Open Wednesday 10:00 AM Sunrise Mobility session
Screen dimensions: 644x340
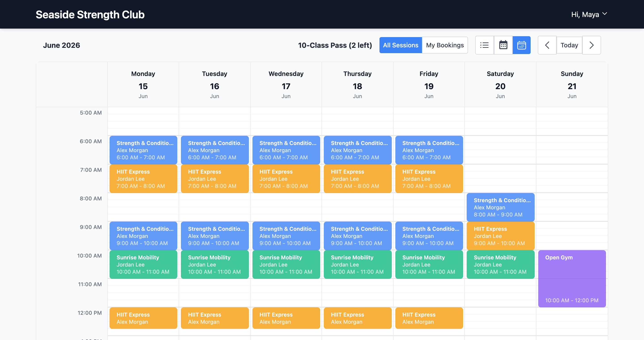pyautogui.click(x=286, y=264)
